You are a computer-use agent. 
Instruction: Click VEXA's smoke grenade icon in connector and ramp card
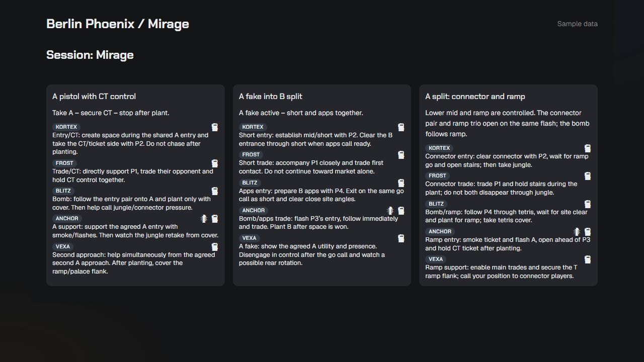click(587, 259)
